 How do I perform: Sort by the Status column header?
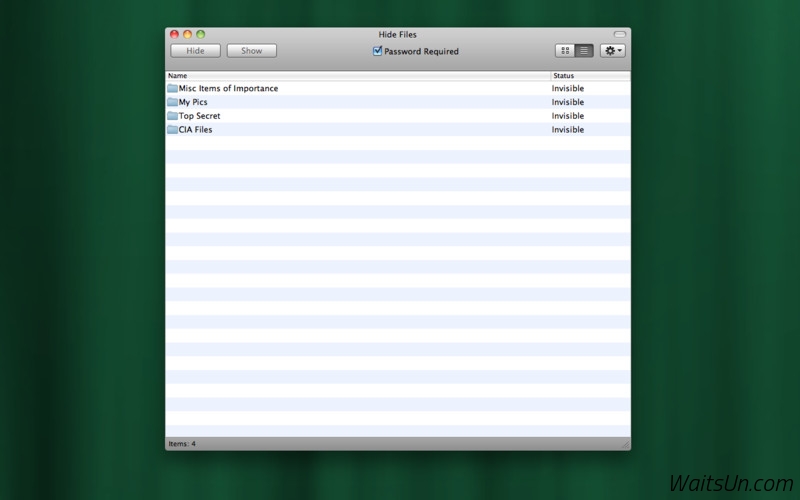pyautogui.click(x=591, y=76)
